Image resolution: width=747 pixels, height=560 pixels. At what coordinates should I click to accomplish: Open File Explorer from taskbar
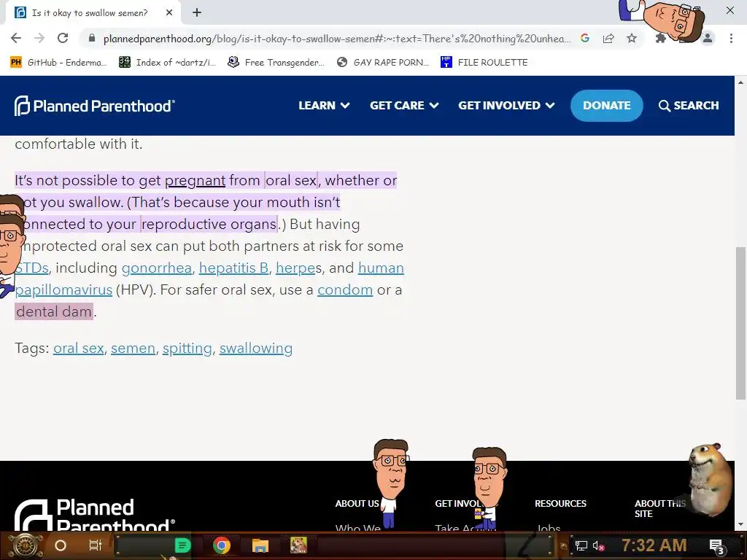[260, 545]
